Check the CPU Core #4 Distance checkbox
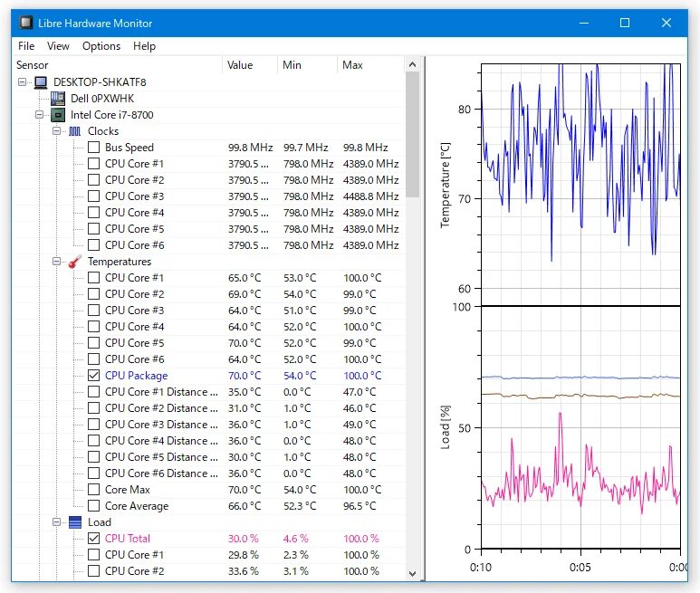Viewport: 700px width, 593px height. click(94, 440)
